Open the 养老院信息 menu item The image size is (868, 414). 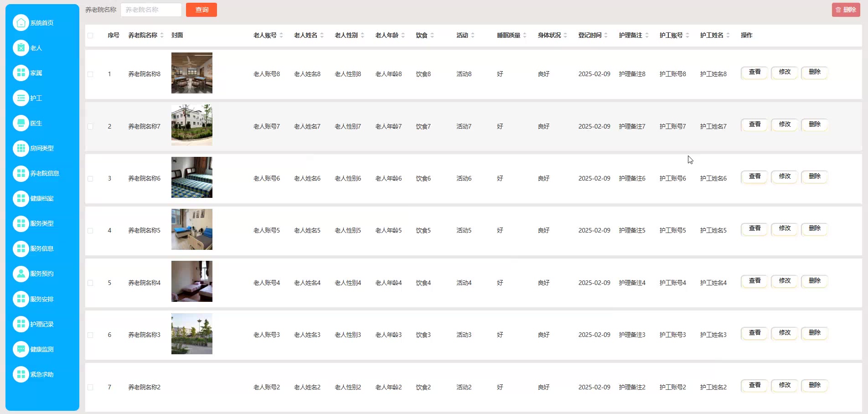click(x=45, y=173)
